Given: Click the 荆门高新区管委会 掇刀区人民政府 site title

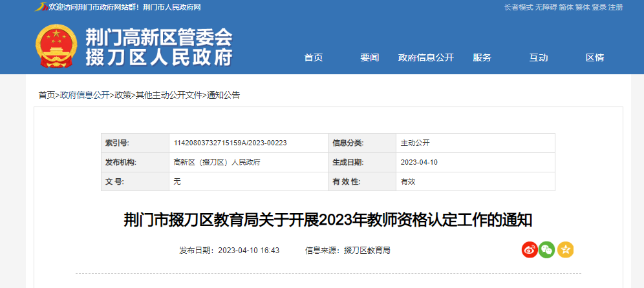Looking at the screenshot, I should pos(159,48).
